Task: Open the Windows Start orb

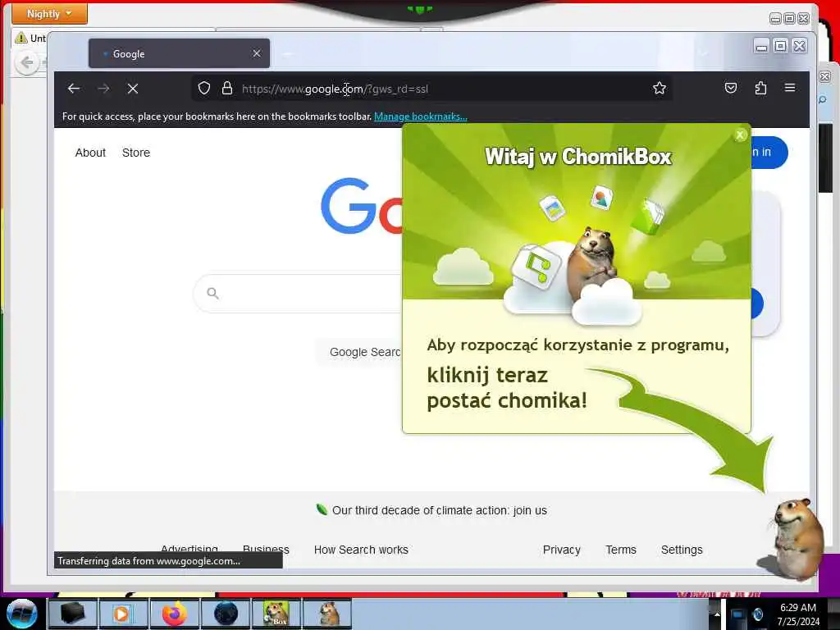Action: [21, 614]
